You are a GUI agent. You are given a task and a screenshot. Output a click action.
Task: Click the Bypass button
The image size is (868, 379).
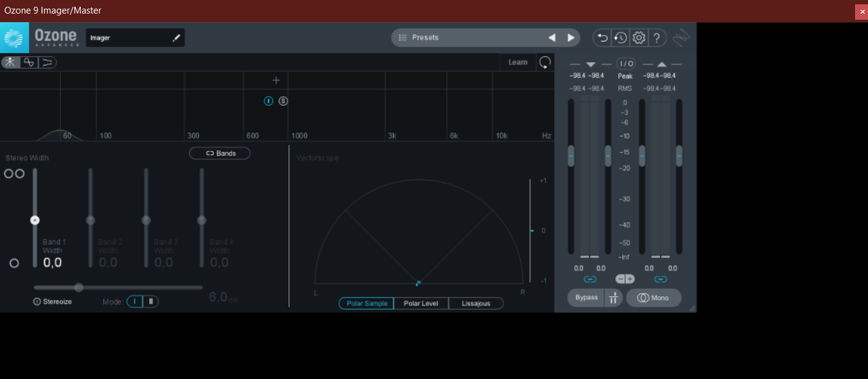pyautogui.click(x=586, y=298)
